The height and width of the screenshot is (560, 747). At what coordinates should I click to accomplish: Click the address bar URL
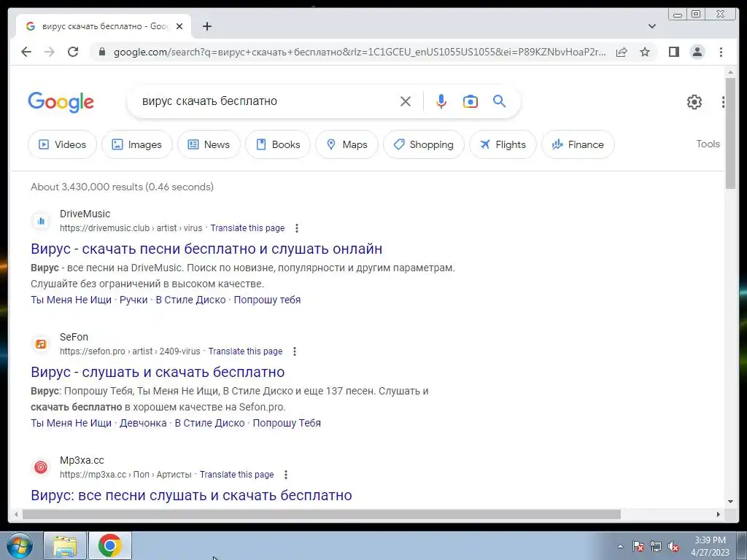tap(360, 52)
